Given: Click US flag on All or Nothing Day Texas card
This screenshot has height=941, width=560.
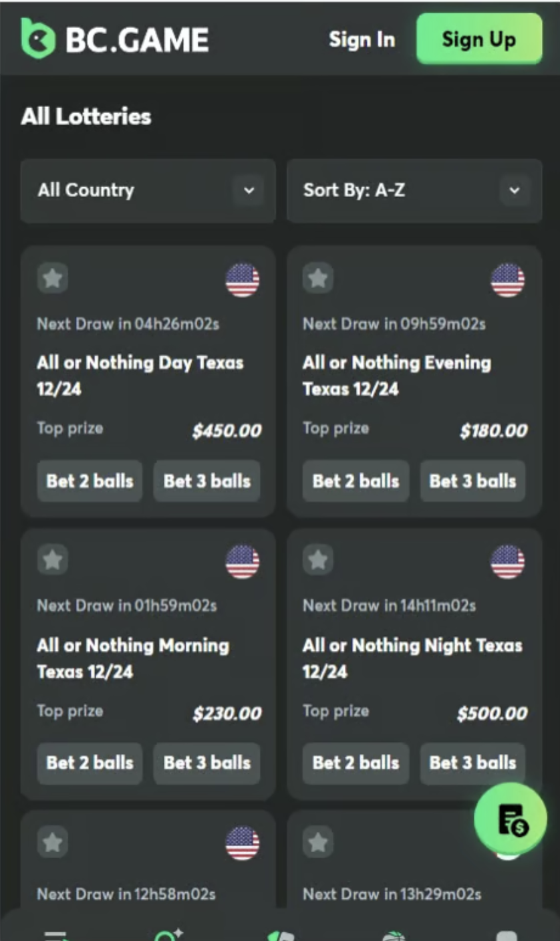Looking at the screenshot, I should point(242,280).
